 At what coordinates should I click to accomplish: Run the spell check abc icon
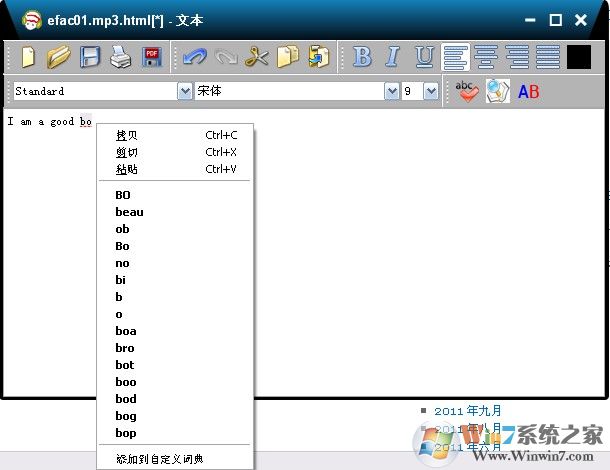click(x=466, y=91)
